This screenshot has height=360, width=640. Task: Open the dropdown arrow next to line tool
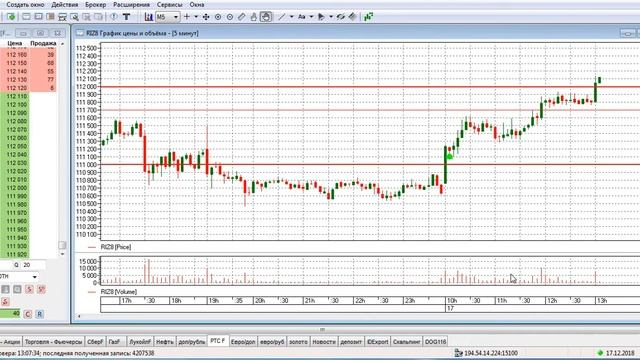[291, 17]
